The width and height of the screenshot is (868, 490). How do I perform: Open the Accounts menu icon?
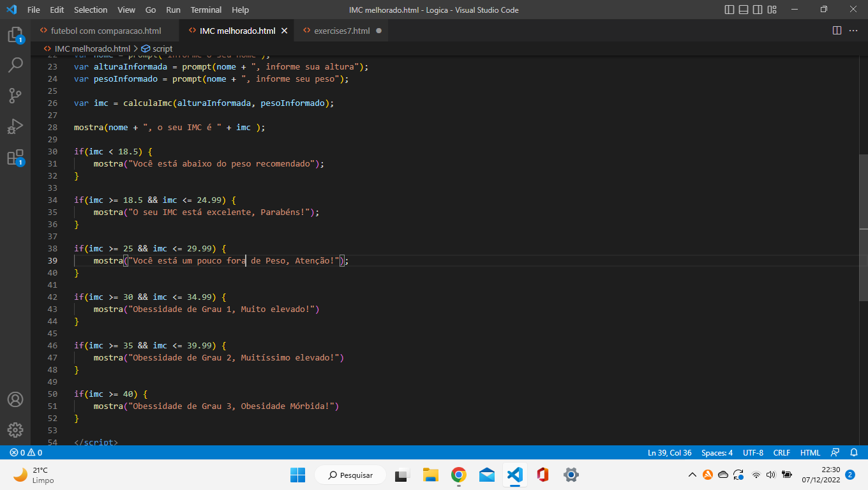click(x=15, y=399)
